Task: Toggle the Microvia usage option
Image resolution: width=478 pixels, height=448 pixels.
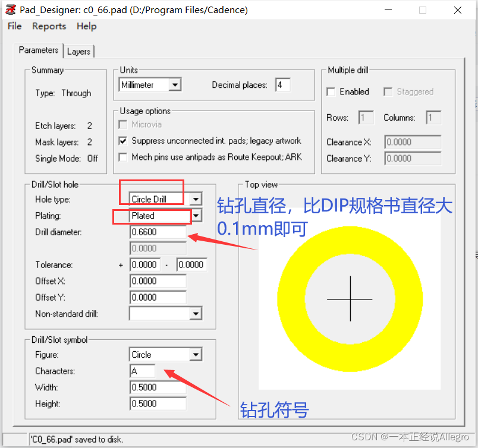Action: click(122, 124)
